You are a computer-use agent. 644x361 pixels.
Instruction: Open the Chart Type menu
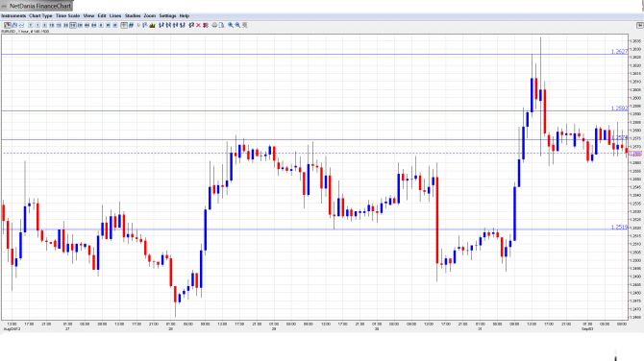40,16
